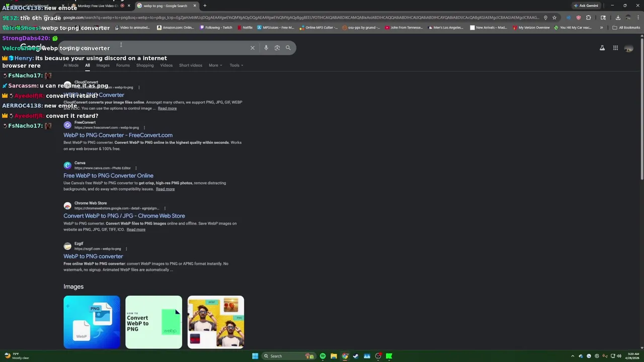Switch to Short videos results tab

click(191, 65)
